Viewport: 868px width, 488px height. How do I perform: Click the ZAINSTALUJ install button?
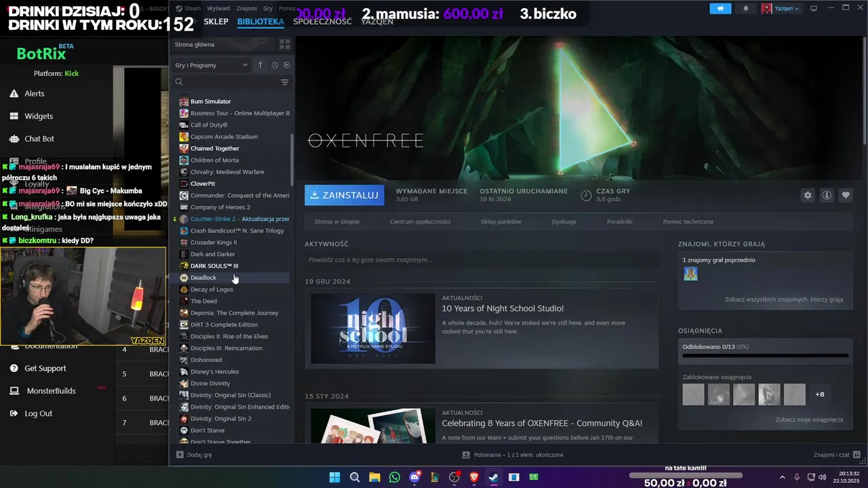(344, 195)
